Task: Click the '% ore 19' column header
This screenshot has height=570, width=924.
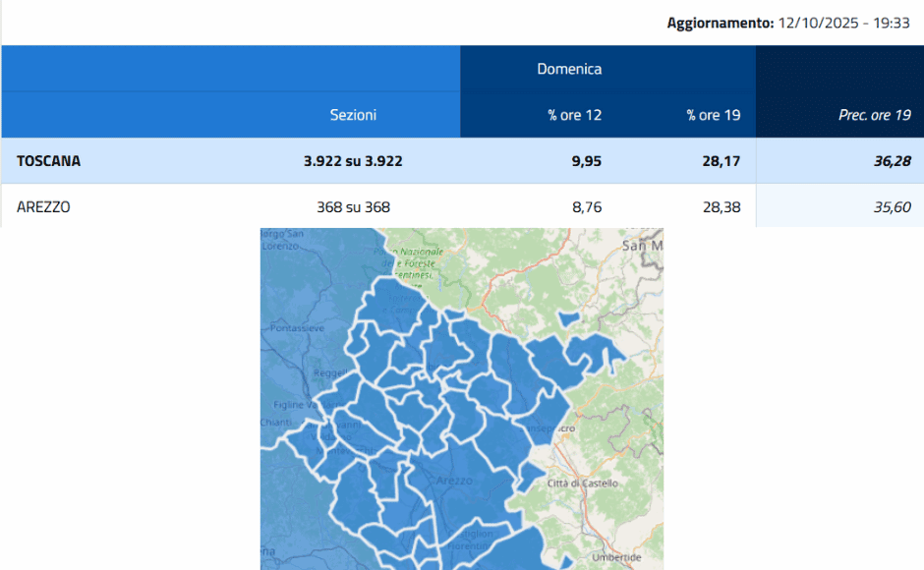Action: pyautogui.click(x=712, y=115)
